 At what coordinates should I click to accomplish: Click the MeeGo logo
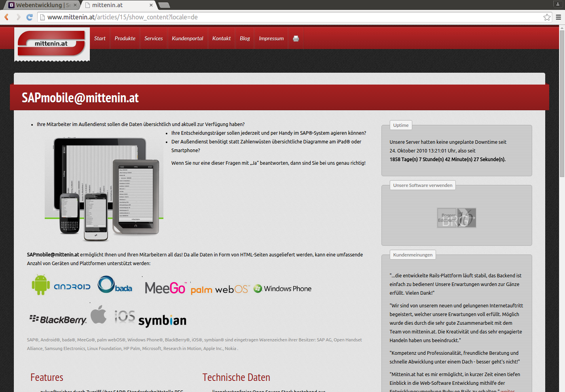point(165,288)
